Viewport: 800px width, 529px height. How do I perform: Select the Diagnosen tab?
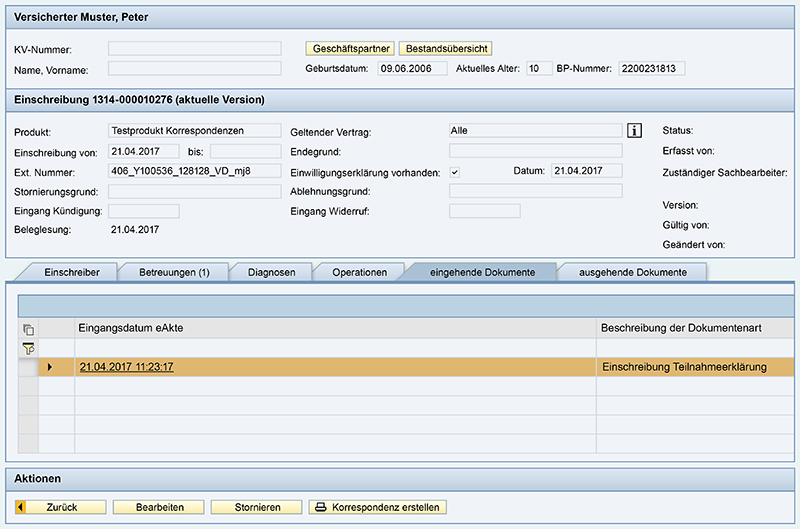click(271, 272)
